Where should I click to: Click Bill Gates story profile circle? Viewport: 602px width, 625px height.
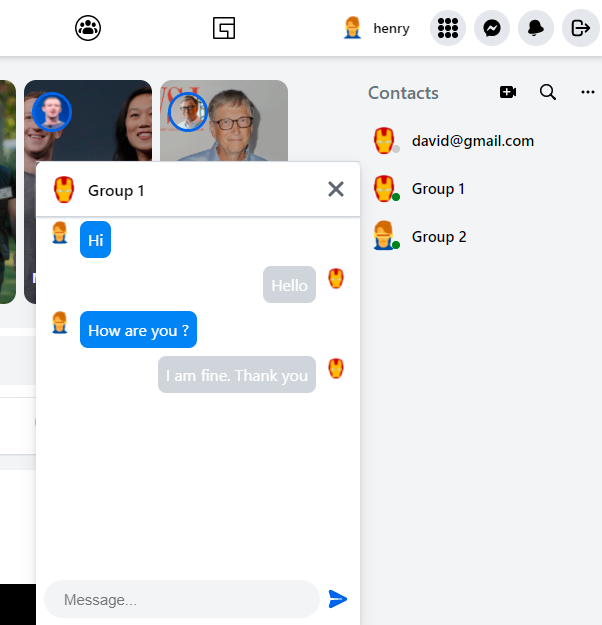coord(188,112)
